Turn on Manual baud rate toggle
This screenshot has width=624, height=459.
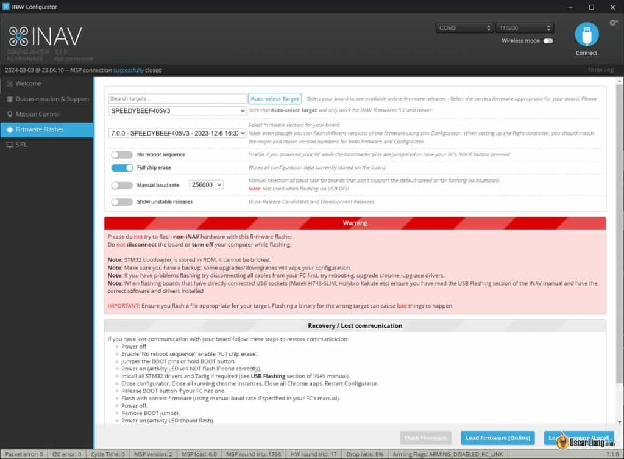click(122, 185)
